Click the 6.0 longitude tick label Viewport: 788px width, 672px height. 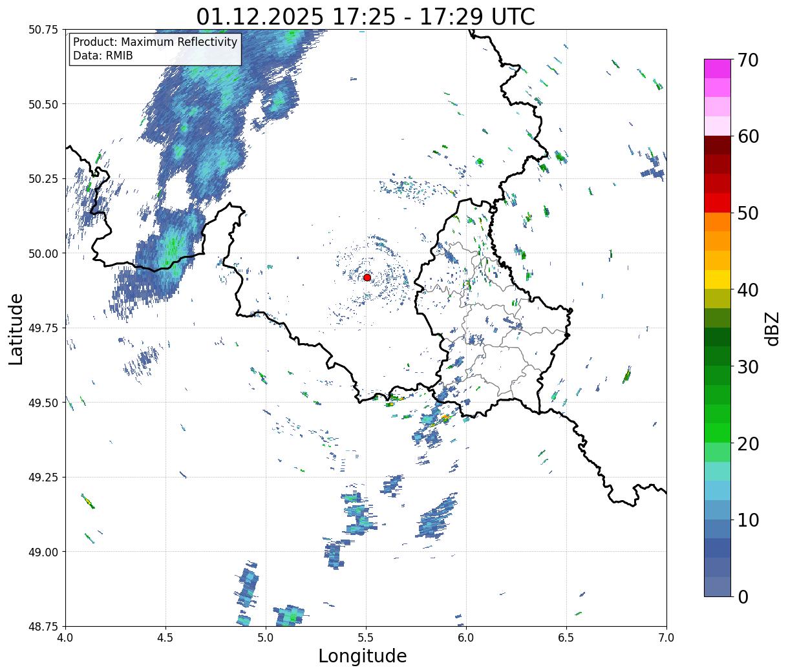(466, 638)
